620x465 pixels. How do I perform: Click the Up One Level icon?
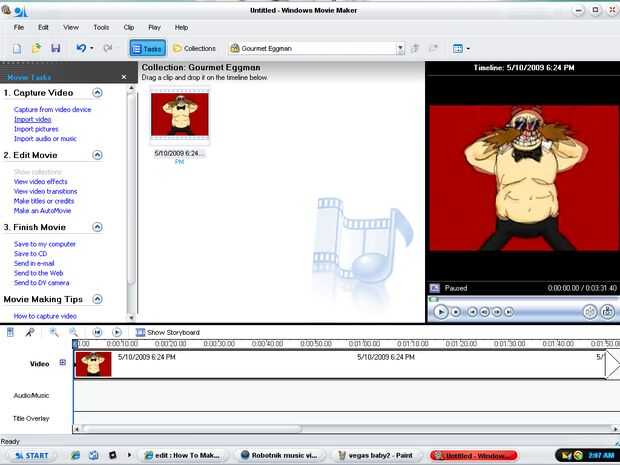(415, 48)
